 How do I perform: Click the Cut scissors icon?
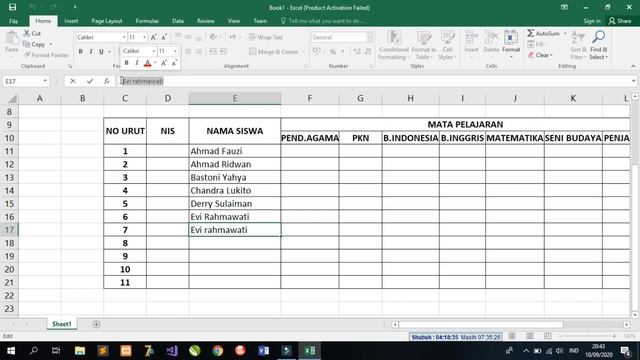(x=27, y=33)
